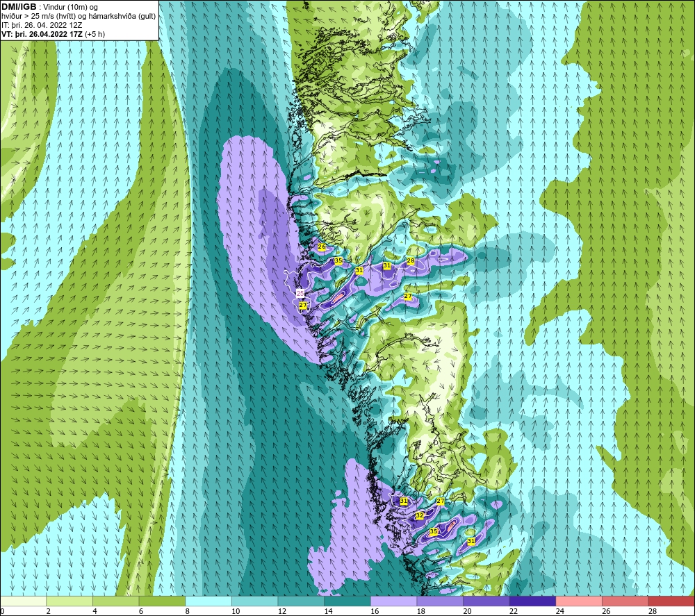695x616 pixels.
Task: Click the 'IT: þri. 26. 04. 2022 12Z' line
Action: (42, 25)
